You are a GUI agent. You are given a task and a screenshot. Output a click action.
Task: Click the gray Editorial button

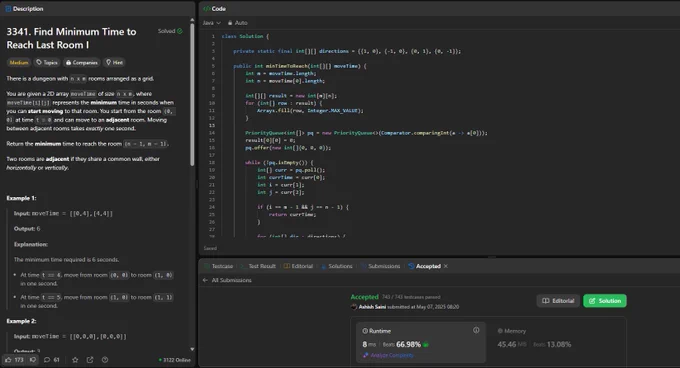558,301
